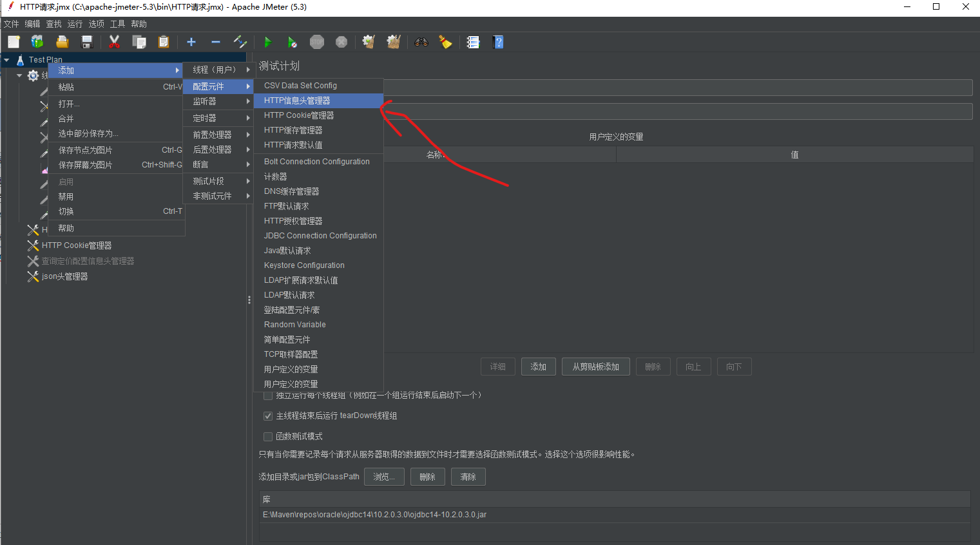Open the 文件 menu
The height and width of the screenshot is (545, 980).
click(x=12, y=24)
